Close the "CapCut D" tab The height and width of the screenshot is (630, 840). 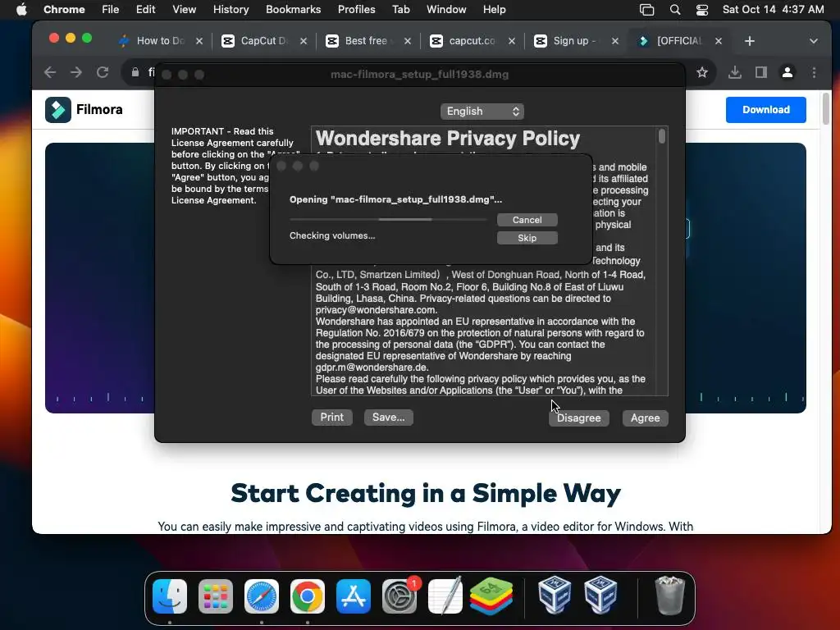pos(304,41)
